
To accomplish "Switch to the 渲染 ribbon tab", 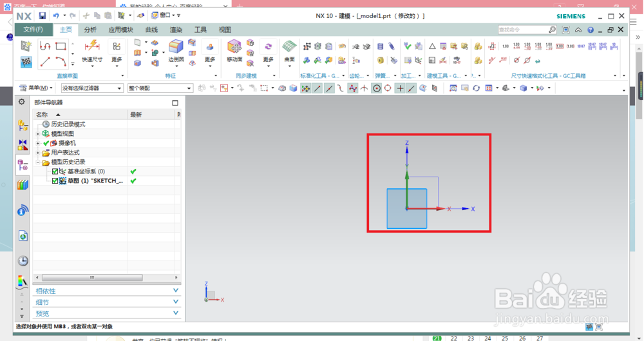I will pyautogui.click(x=176, y=30).
